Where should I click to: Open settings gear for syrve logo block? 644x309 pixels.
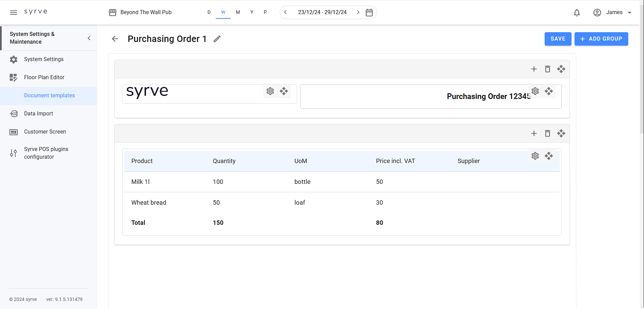[x=270, y=91]
